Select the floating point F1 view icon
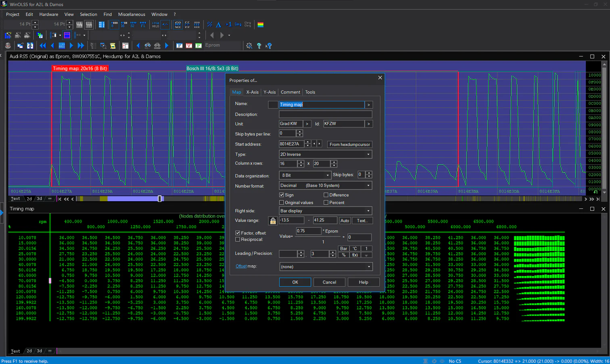 pos(143,25)
